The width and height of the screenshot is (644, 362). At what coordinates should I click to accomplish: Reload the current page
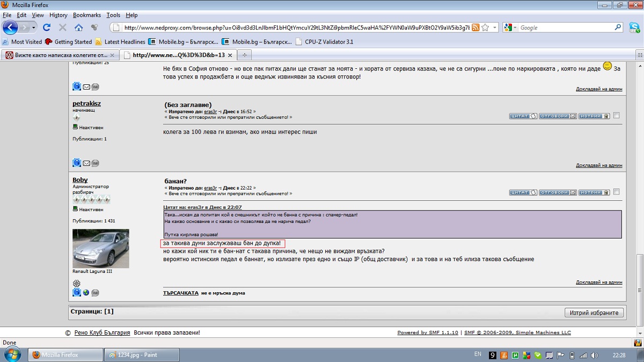47,27
